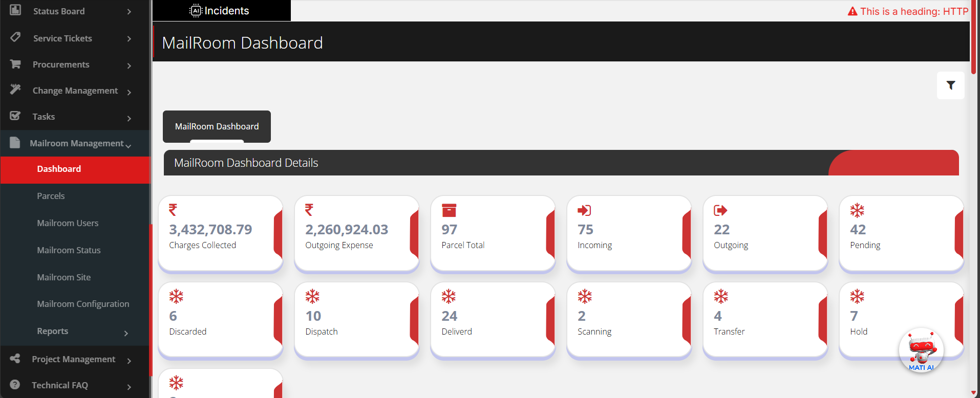Click the Project Management share icon
This screenshot has height=398, width=980.
pos(15,359)
